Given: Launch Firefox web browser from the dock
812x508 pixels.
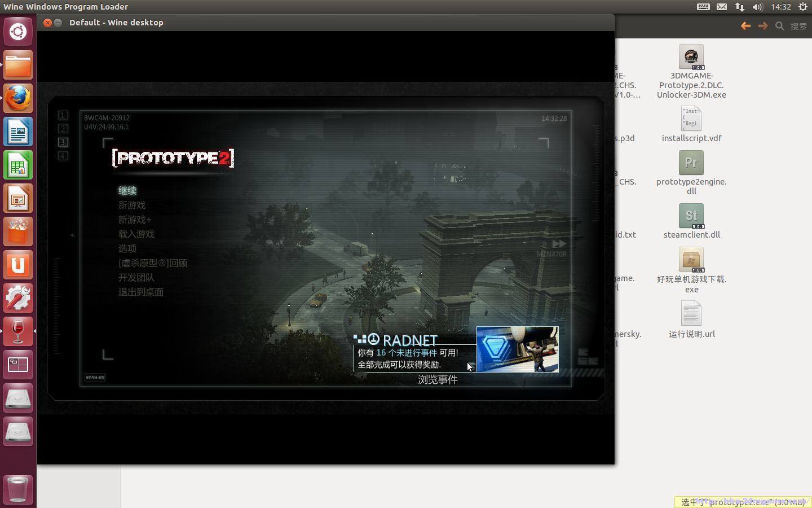Looking at the screenshot, I should pyautogui.click(x=18, y=98).
